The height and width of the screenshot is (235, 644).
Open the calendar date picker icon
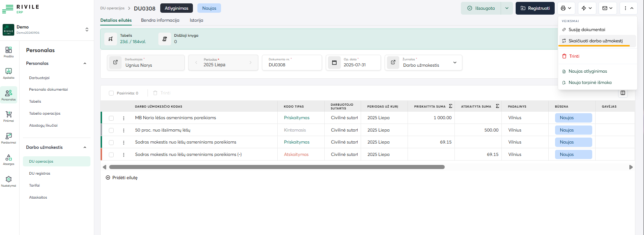click(334, 63)
